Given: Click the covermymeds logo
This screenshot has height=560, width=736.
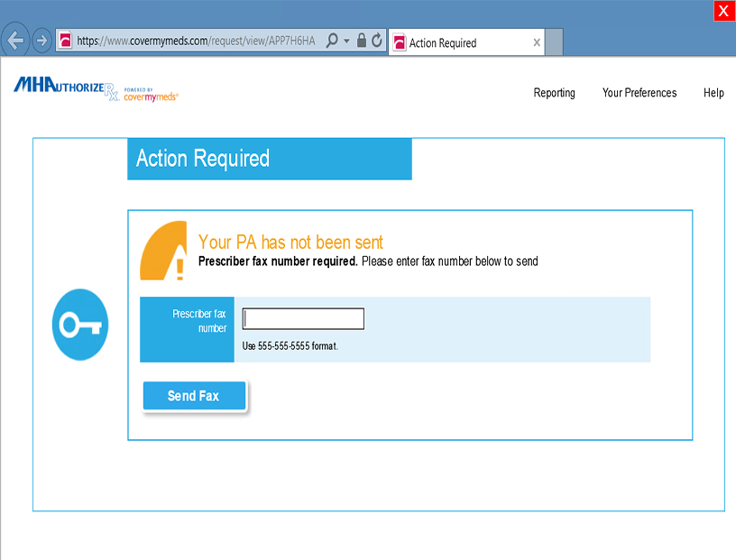Looking at the screenshot, I should 151,95.
